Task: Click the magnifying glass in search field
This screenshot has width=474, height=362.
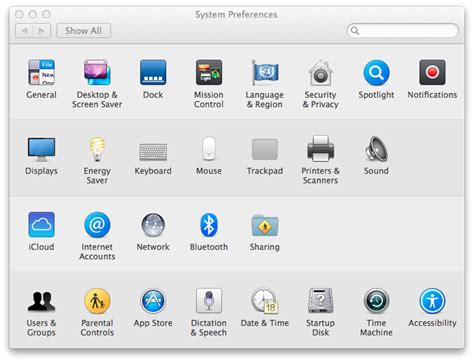Action: point(355,31)
